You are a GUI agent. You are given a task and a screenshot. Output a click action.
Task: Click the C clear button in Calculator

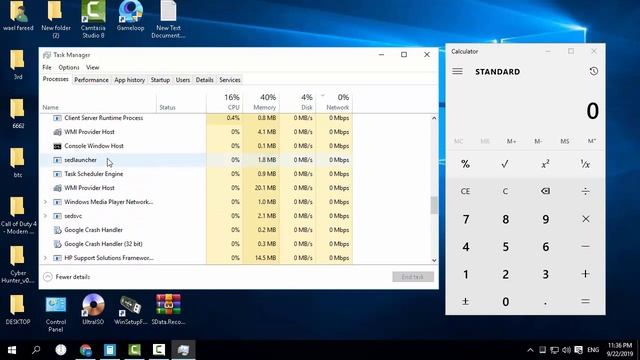[x=505, y=191]
